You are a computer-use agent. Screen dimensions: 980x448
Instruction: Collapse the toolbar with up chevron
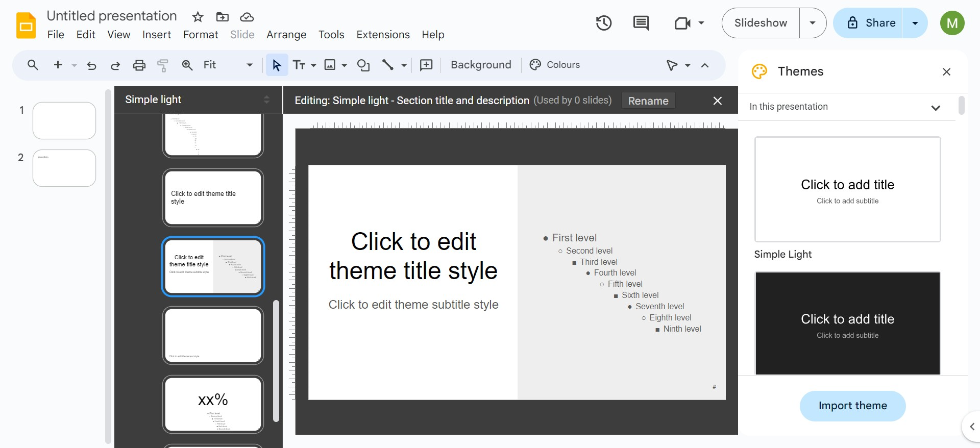point(705,65)
